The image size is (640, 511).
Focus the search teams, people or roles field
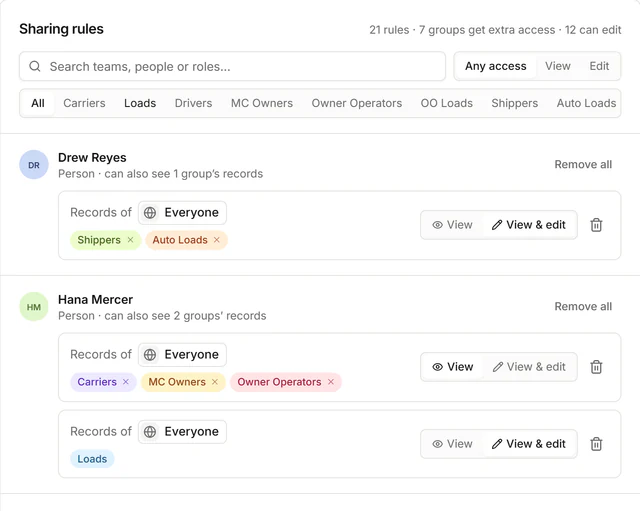coord(232,66)
